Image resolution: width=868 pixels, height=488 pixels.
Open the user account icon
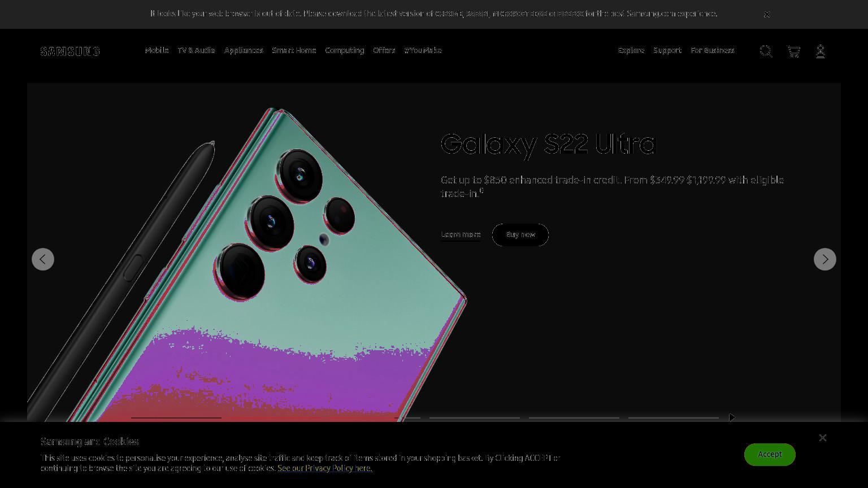coord(821,51)
